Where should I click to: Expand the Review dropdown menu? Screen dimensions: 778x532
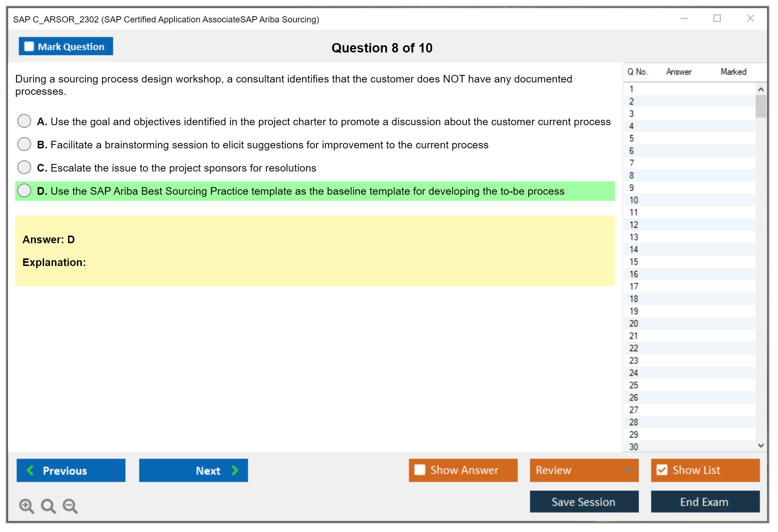(628, 470)
